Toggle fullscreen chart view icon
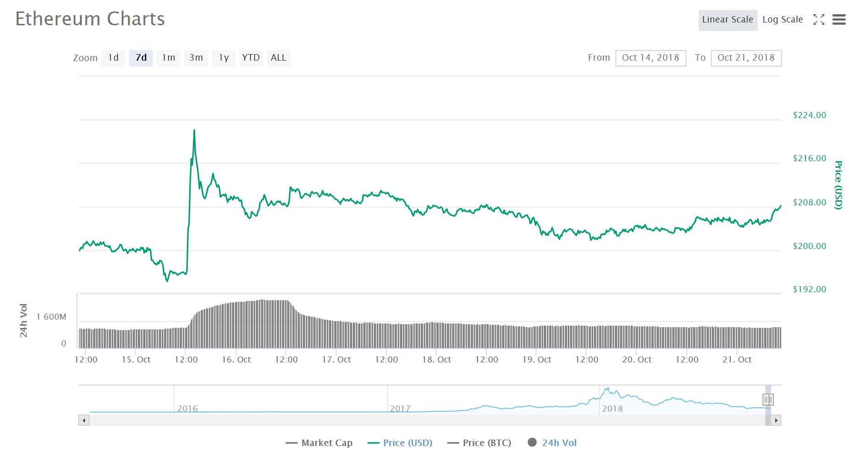Image resolution: width=868 pixels, height=452 pixels. point(819,20)
